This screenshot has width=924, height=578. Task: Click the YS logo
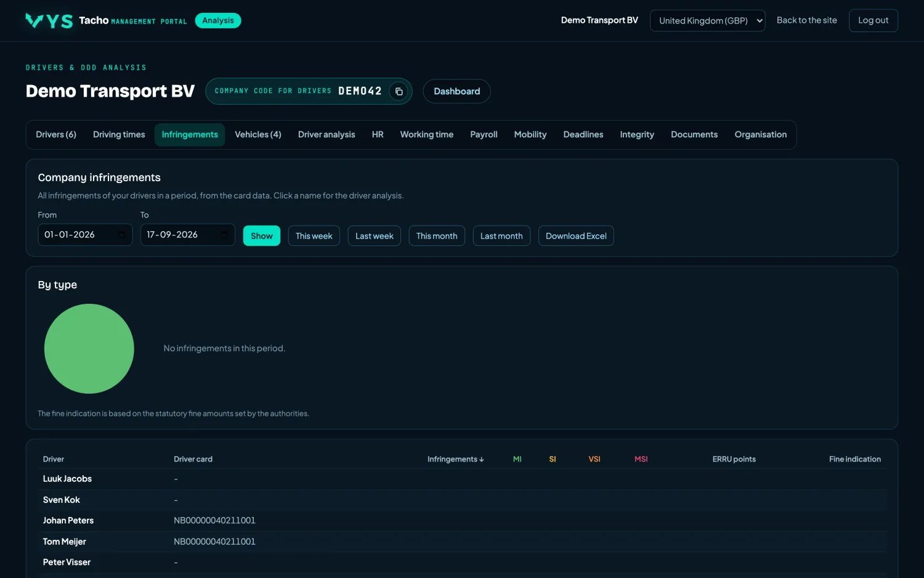49,21
